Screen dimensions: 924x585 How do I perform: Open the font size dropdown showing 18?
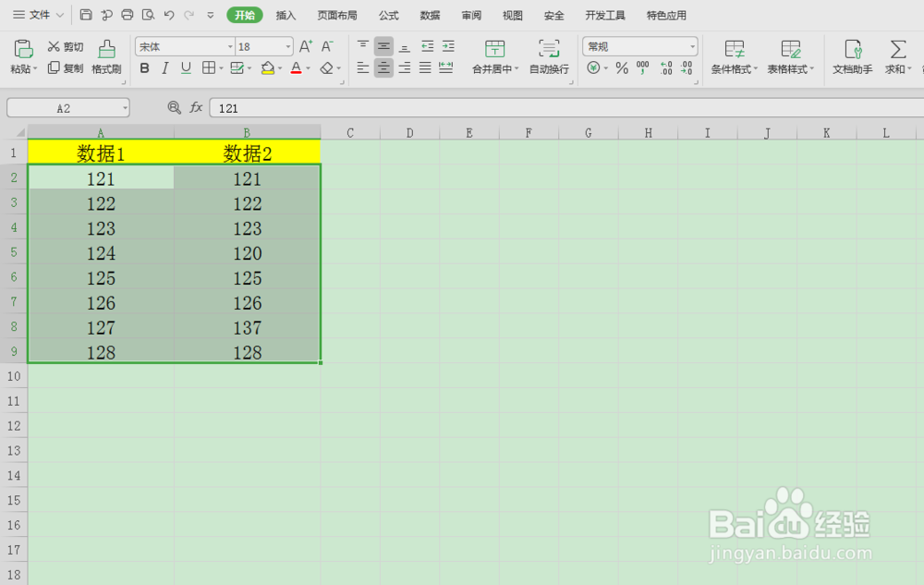[288, 46]
